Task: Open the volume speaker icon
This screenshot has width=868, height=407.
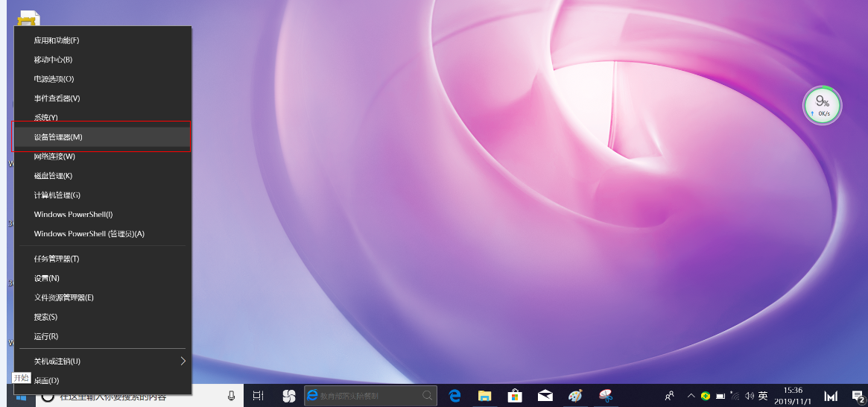Action: [x=750, y=396]
